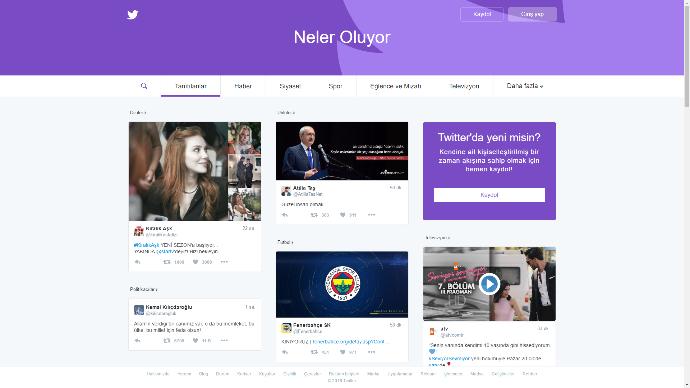Open more options on Fenerbahçe SK tweet
This screenshot has height=388, width=690.
(x=372, y=352)
